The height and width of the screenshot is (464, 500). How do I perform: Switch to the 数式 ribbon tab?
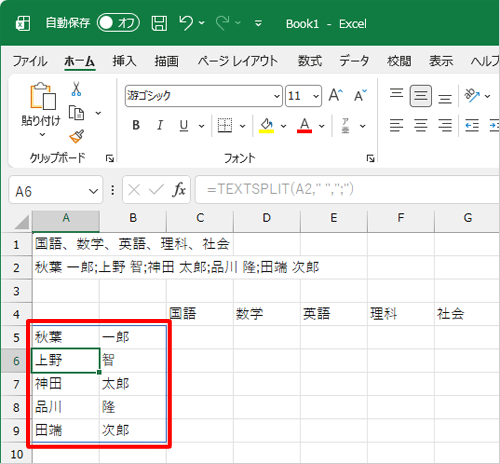click(x=310, y=61)
